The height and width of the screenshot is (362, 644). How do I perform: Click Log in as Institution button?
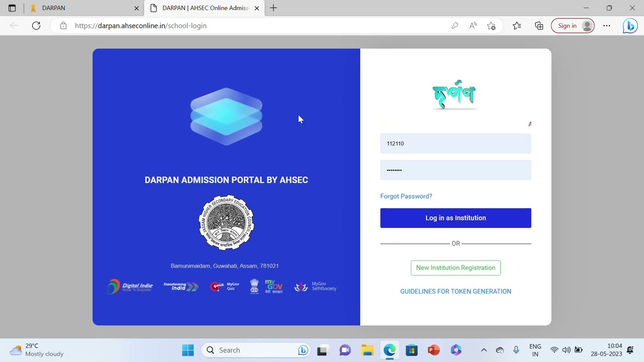click(x=456, y=218)
